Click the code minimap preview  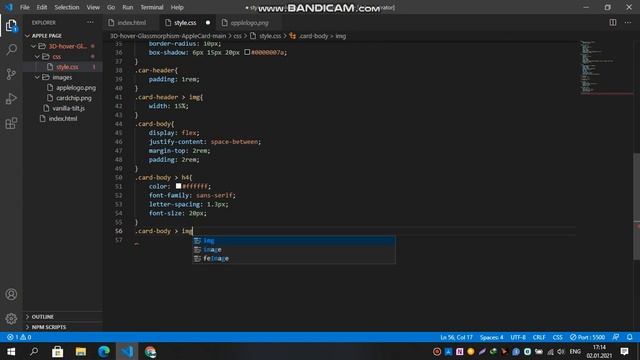click(606, 67)
